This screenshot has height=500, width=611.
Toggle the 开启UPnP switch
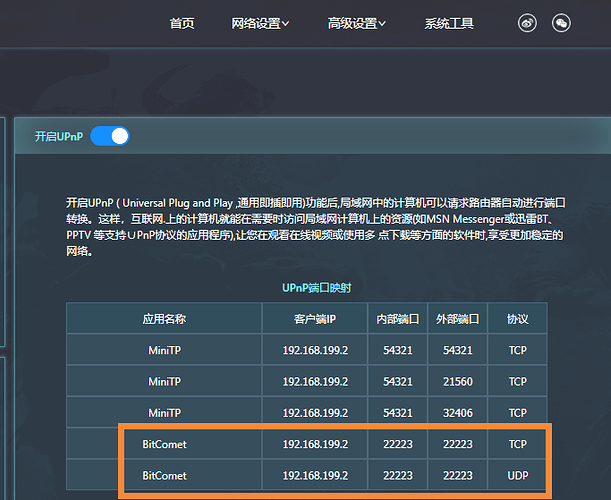click(x=110, y=136)
